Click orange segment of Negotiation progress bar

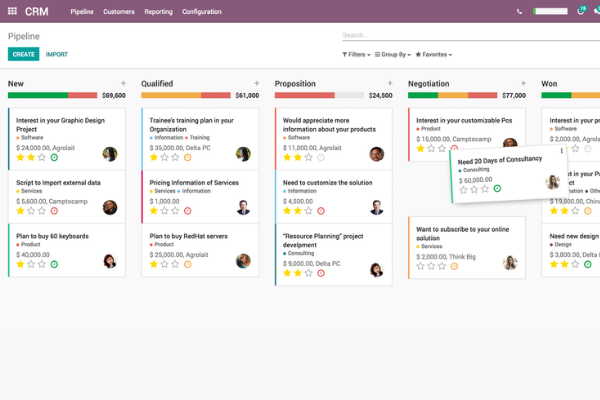(x=453, y=95)
